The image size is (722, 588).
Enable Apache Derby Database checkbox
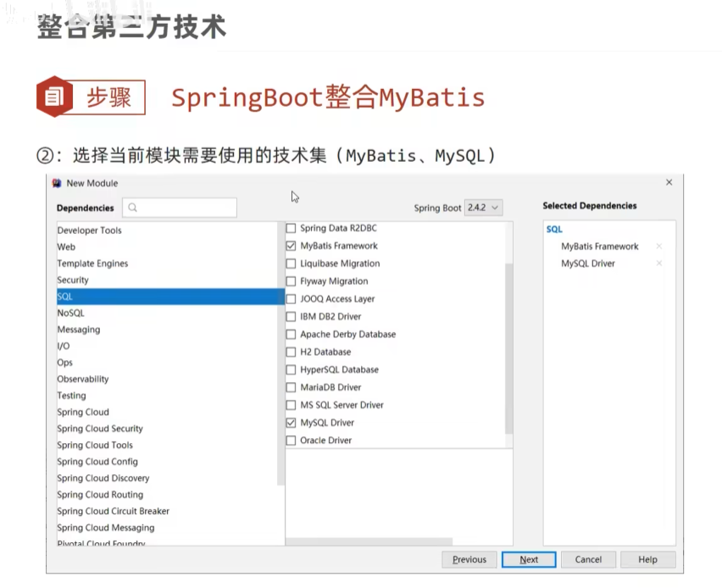[291, 335]
